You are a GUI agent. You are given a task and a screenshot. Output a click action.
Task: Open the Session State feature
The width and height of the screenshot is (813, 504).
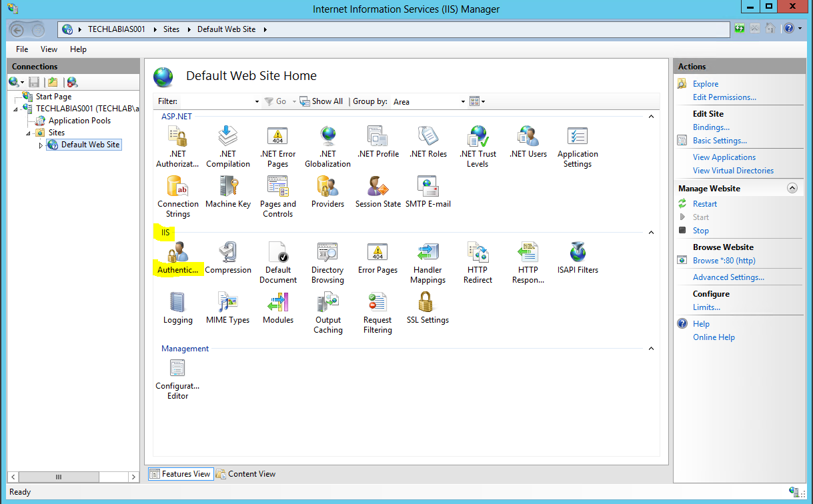point(377,192)
